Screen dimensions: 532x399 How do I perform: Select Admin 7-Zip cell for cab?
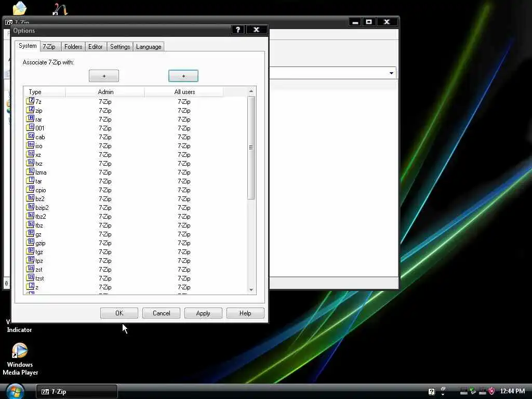(x=105, y=137)
